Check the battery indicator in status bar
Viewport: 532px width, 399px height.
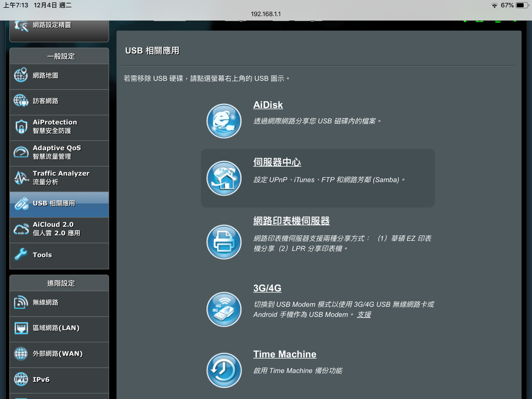click(522, 5)
